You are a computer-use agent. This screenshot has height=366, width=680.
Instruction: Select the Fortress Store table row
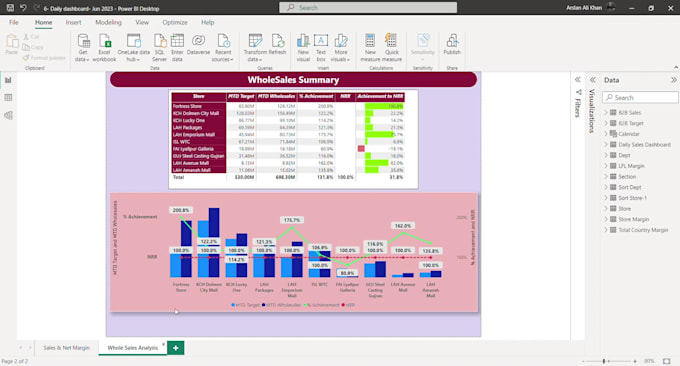tap(288, 106)
